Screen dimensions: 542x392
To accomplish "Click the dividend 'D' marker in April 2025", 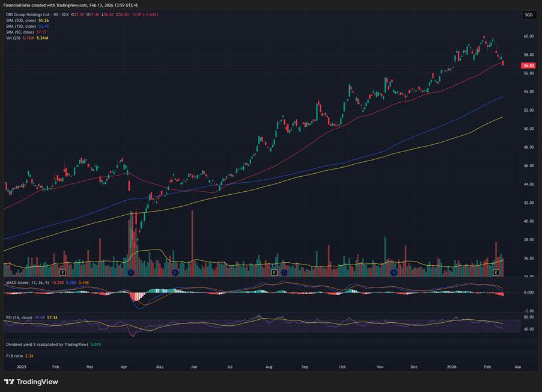I will 131,273.
